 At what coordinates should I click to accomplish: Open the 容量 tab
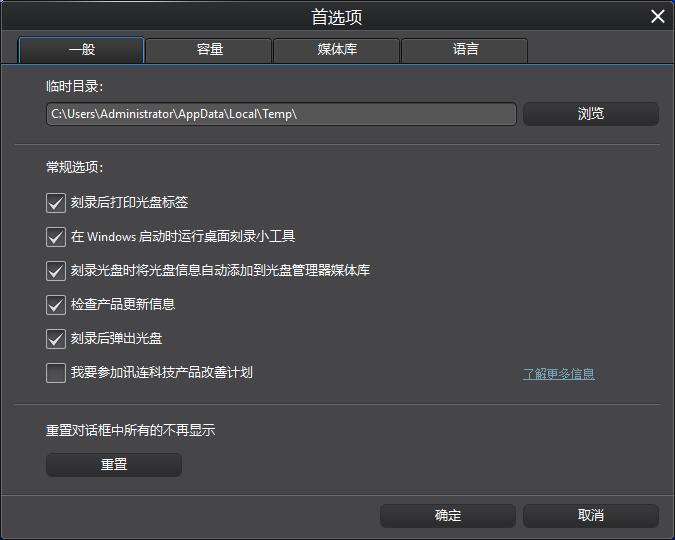[x=209, y=50]
